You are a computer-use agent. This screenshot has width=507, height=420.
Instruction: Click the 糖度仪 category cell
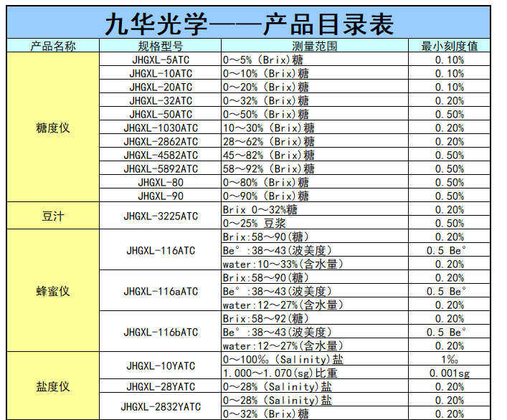[x=53, y=128]
